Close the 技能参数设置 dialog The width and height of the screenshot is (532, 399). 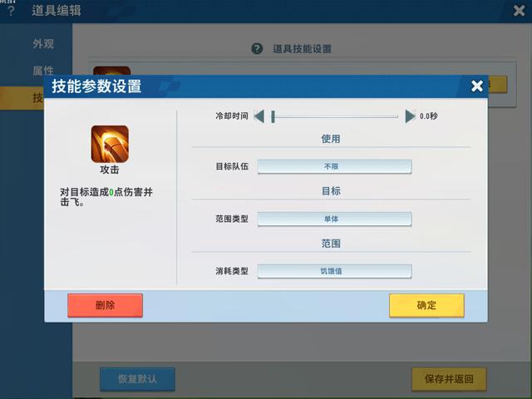click(476, 86)
